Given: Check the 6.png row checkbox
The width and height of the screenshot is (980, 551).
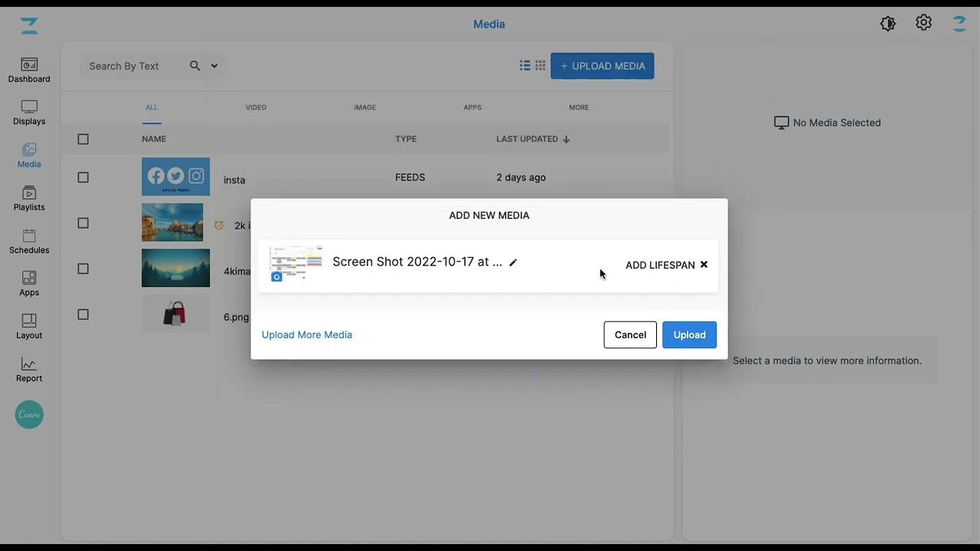Looking at the screenshot, I should point(83,315).
